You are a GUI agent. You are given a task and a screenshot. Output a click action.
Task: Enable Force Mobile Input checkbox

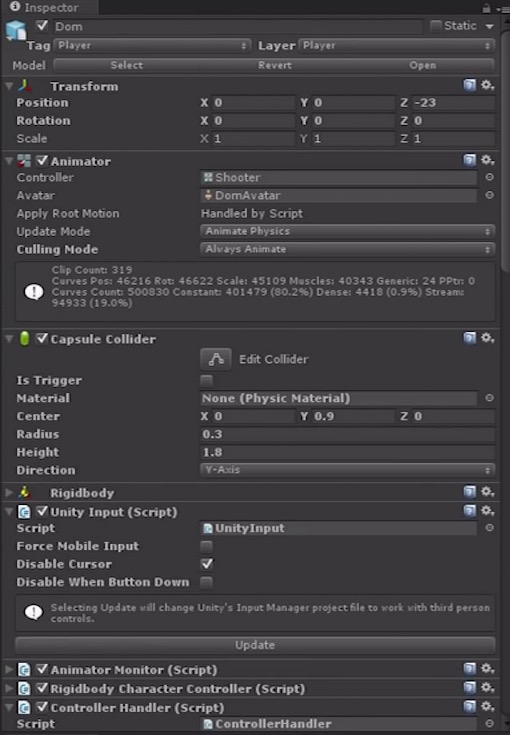206,546
